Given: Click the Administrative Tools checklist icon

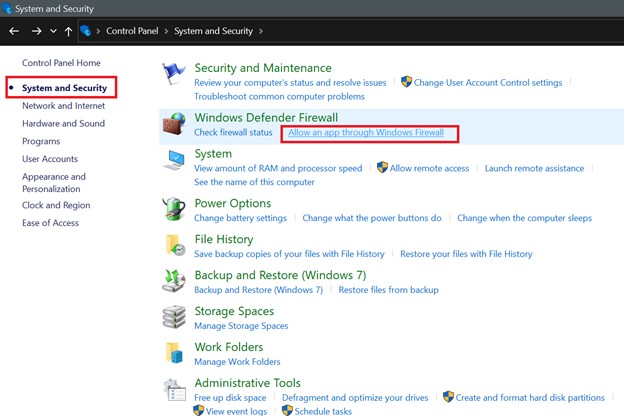Looking at the screenshot, I should coord(174,389).
